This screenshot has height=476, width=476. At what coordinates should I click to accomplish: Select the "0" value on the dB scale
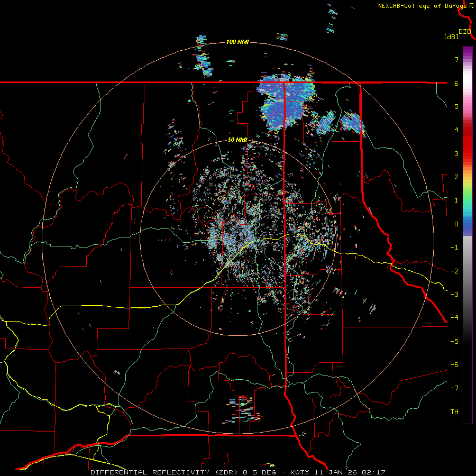456,224
